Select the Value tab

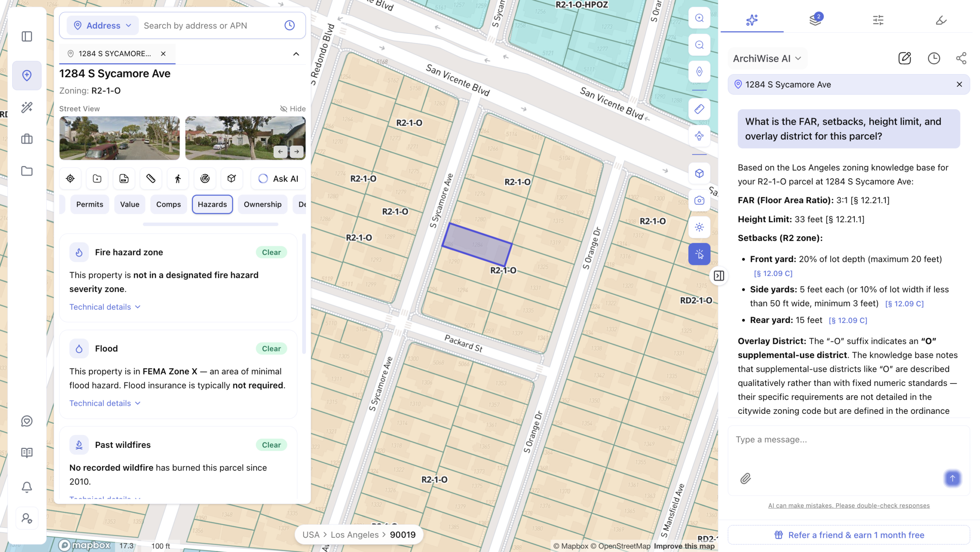click(130, 204)
